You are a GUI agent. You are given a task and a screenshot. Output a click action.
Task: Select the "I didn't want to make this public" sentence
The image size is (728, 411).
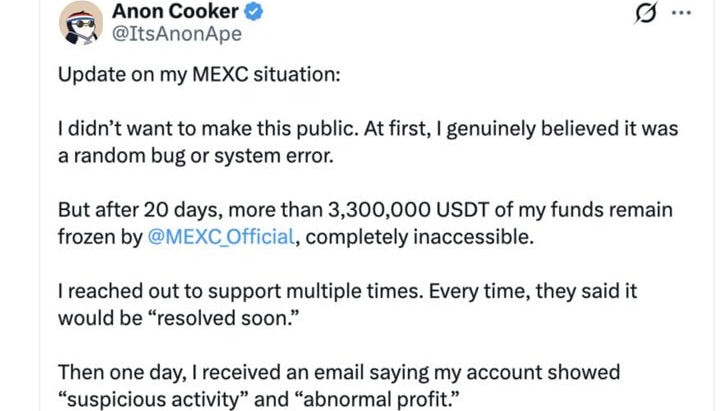tap(208, 129)
